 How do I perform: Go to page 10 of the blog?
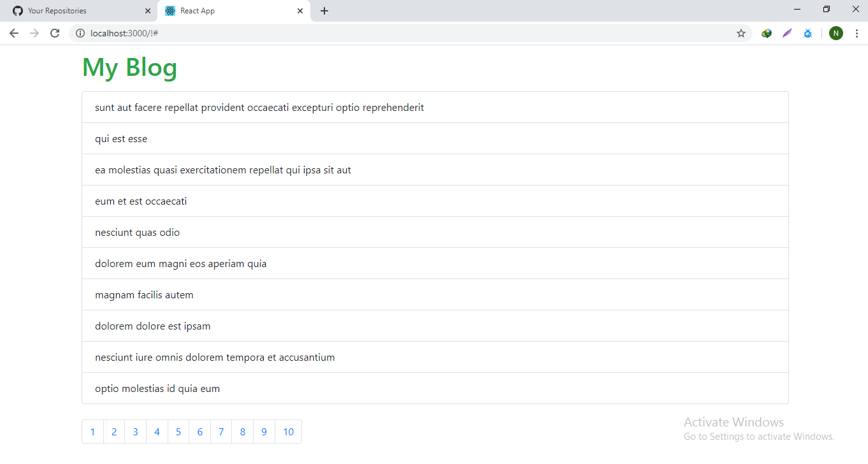(288, 431)
